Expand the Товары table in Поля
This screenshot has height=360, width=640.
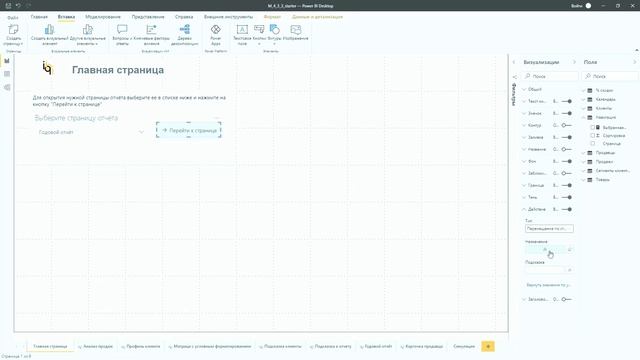pos(584,180)
